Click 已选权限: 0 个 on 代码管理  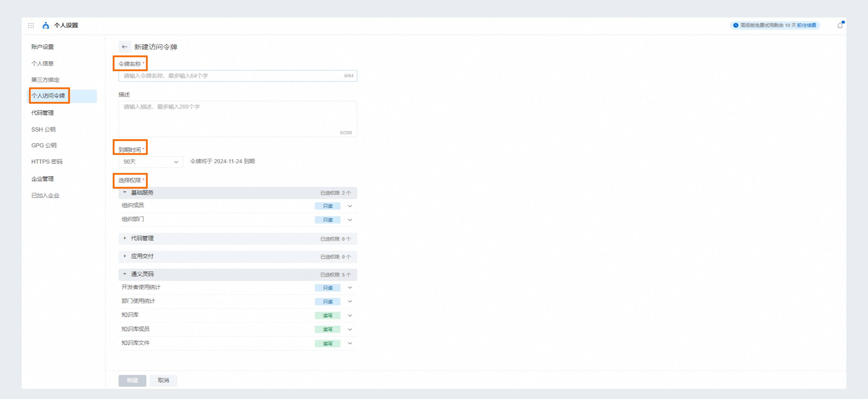coord(336,239)
